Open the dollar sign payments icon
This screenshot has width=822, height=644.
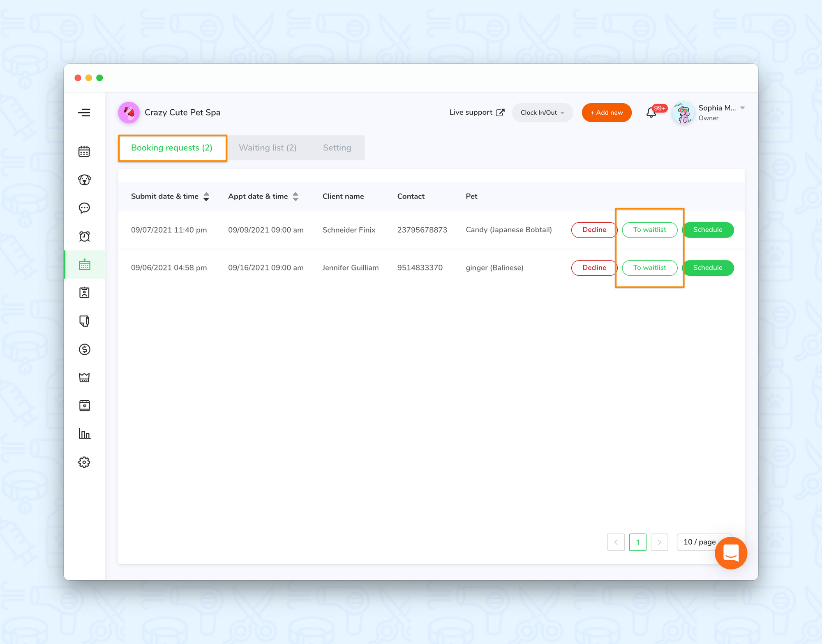(84, 349)
